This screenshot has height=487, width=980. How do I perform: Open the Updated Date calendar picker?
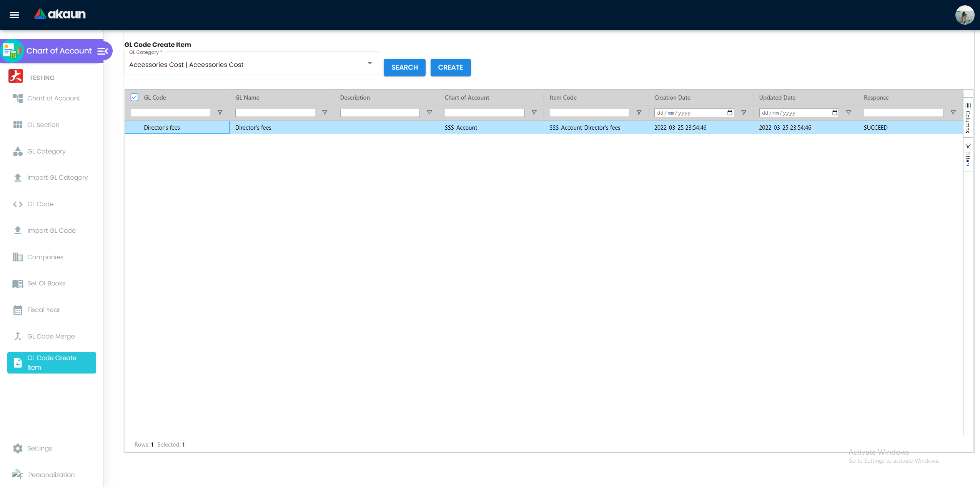tap(835, 113)
